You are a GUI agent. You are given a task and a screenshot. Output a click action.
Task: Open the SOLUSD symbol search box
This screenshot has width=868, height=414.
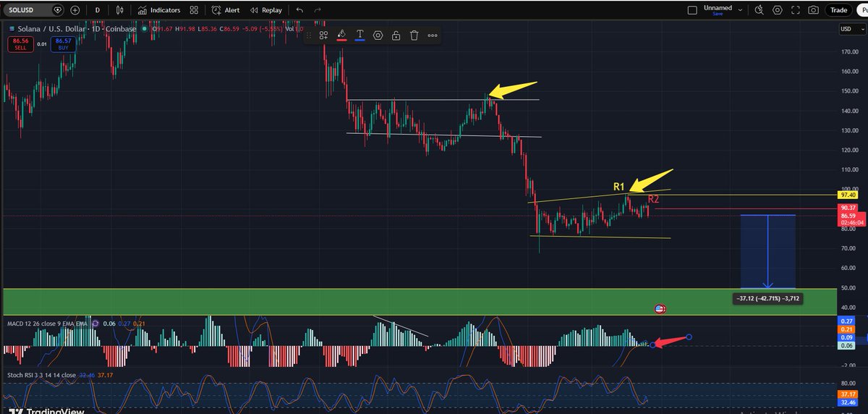click(33, 10)
